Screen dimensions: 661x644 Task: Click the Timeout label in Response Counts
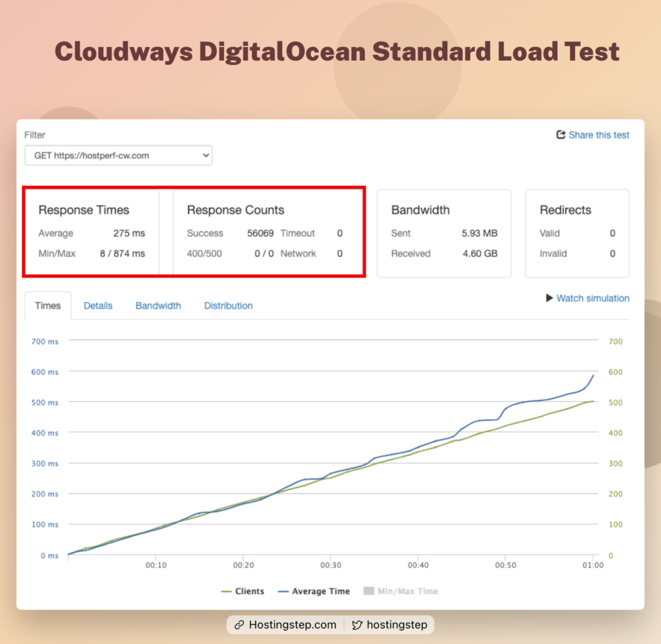(298, 233)
